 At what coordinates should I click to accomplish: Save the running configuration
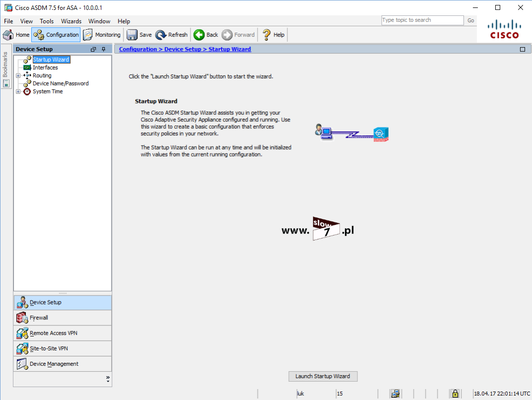pos(139,35)
